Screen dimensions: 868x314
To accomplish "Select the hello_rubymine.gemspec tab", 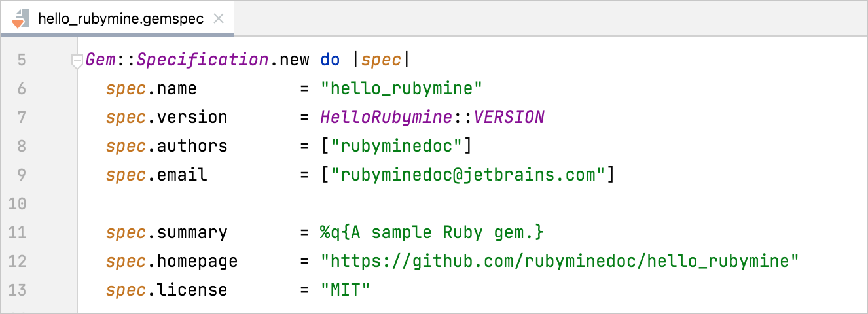I will (x=121, y=18).
